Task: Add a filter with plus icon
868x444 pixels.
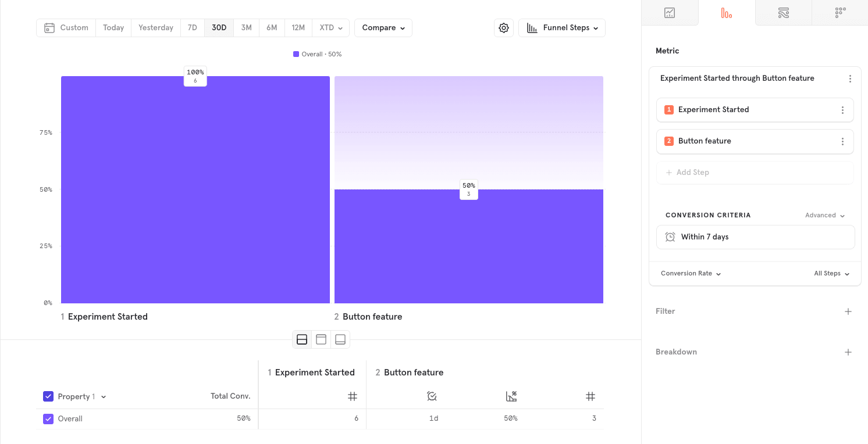Action: pos(848,311)
